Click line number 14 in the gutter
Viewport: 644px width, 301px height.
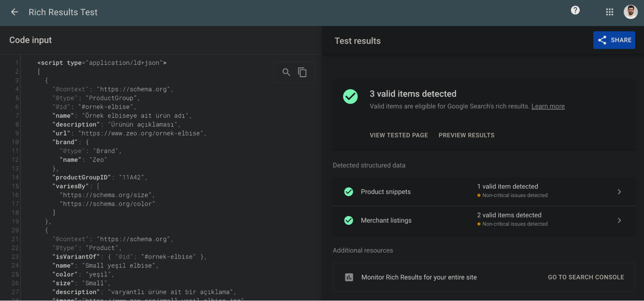click(15, 177)
